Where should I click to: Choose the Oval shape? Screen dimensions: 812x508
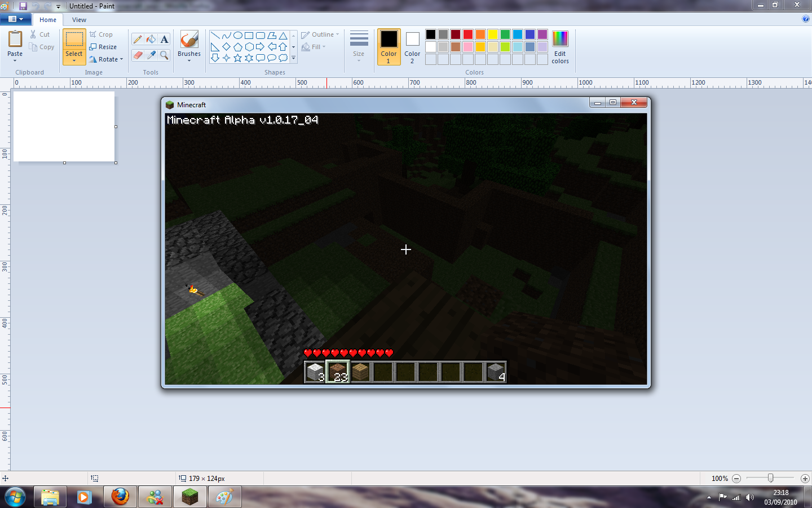(x=237, y=36)
